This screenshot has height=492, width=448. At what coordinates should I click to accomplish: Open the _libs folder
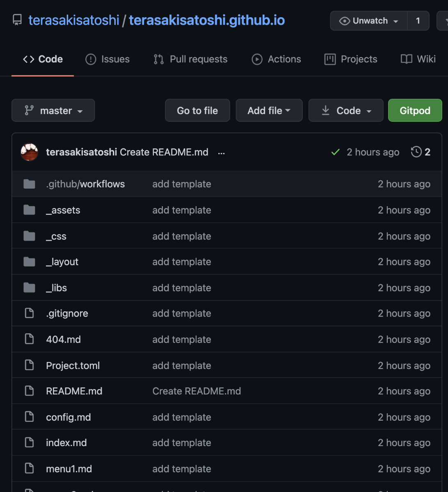pyautogui.click(x=57, y=288)
